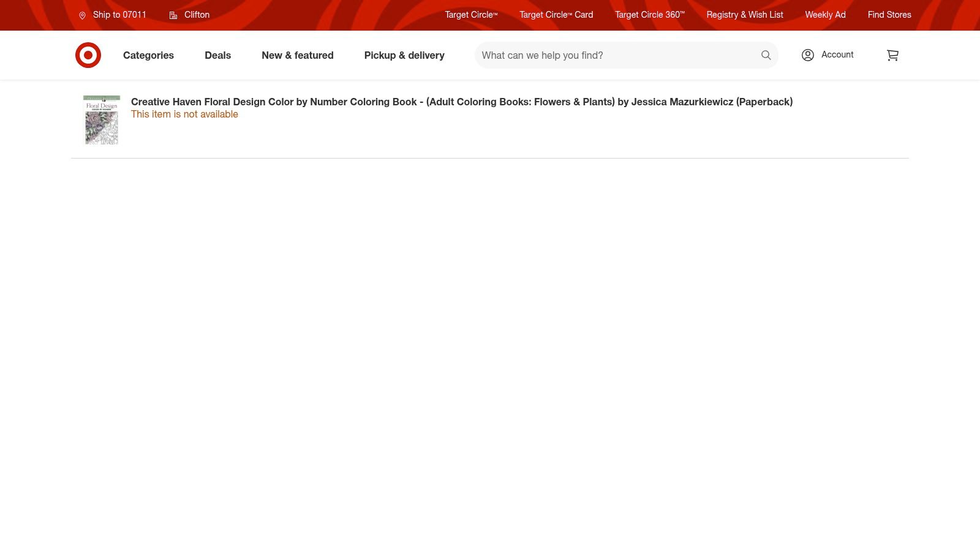980x551 pixels.
Task: Open New & featured menu
Action: click(x=298, y=55)
